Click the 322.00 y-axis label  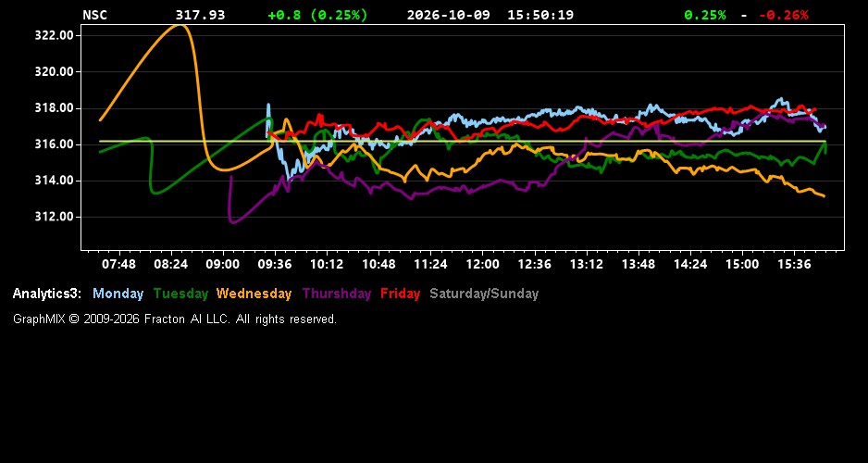55,35
